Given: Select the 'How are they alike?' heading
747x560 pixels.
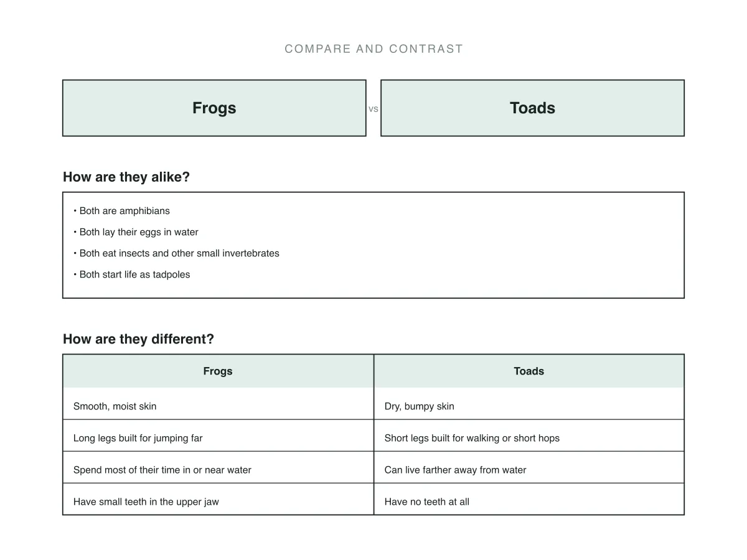Looking at the screenshot, I should point(126,177).
